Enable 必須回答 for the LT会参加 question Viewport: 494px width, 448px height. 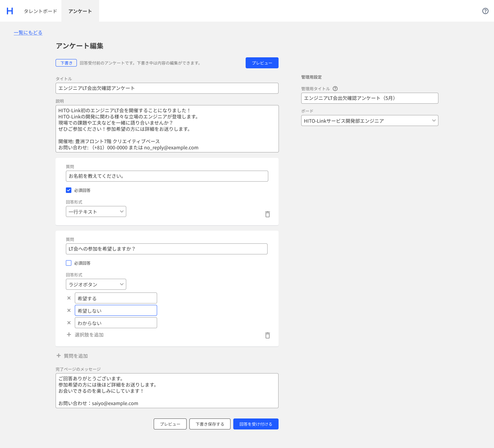[x=69, y=263]
